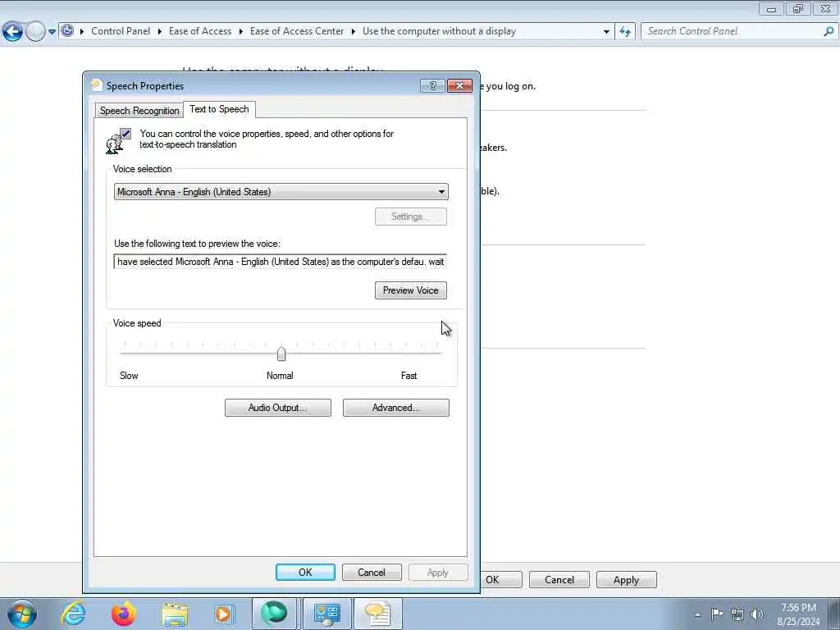Close the Speech Properties dialog
Image resolution: width=840 pixels, height=630 pixels.
459,85
